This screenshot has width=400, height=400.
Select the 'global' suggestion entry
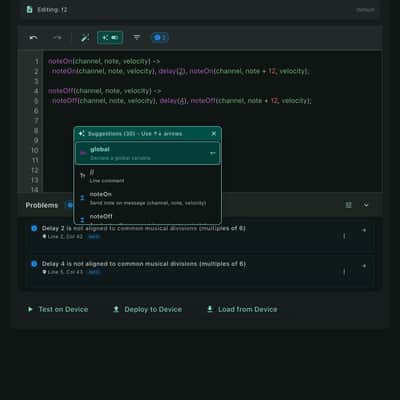tap(147, 153)
